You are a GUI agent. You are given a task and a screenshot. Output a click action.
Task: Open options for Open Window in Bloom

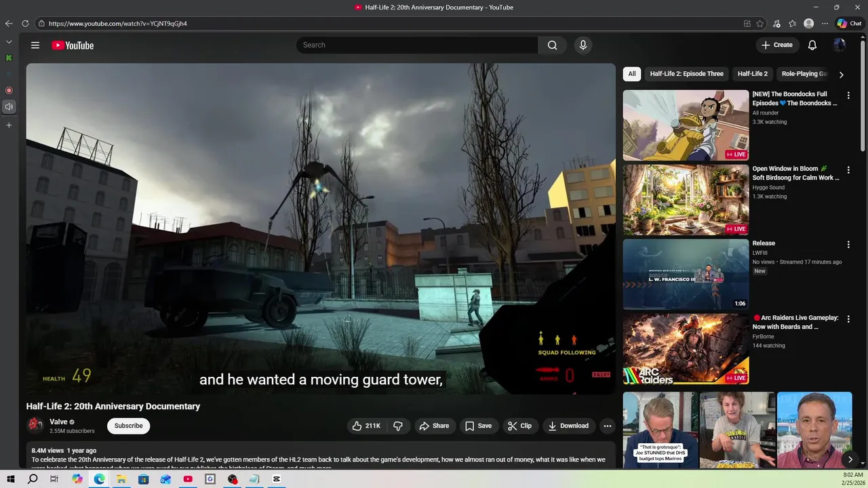[x=848, y=170]
